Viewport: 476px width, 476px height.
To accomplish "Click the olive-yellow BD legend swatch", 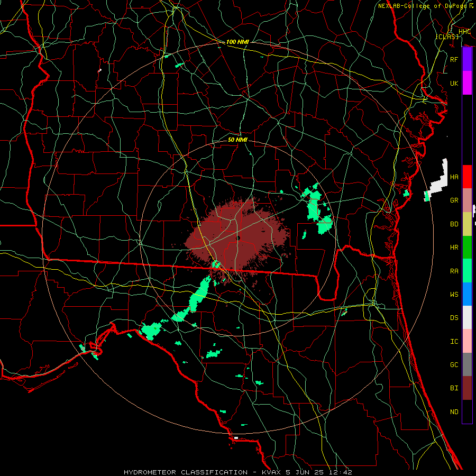I will [x=467, y=224].
